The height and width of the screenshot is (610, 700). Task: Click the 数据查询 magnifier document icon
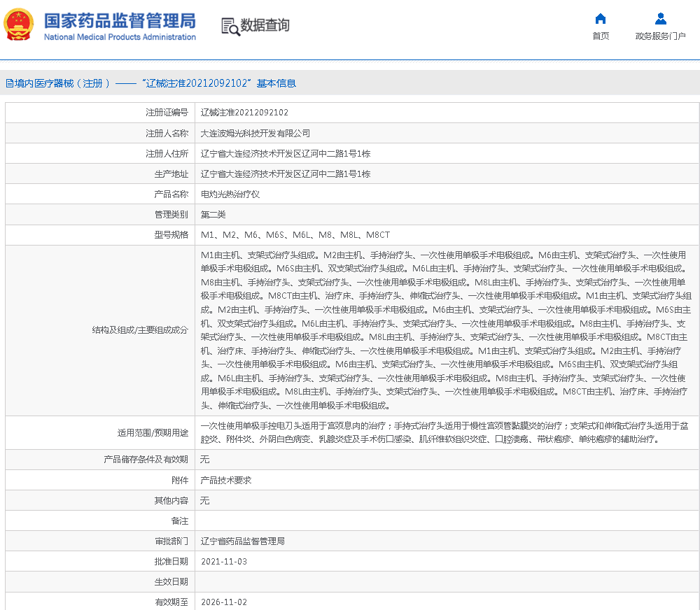pos(230,26)
